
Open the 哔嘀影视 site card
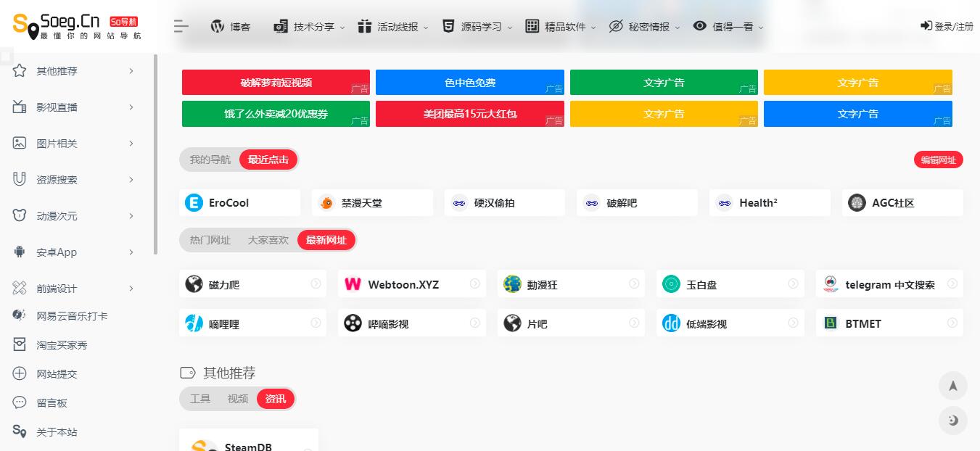click(x=412, y=323)
